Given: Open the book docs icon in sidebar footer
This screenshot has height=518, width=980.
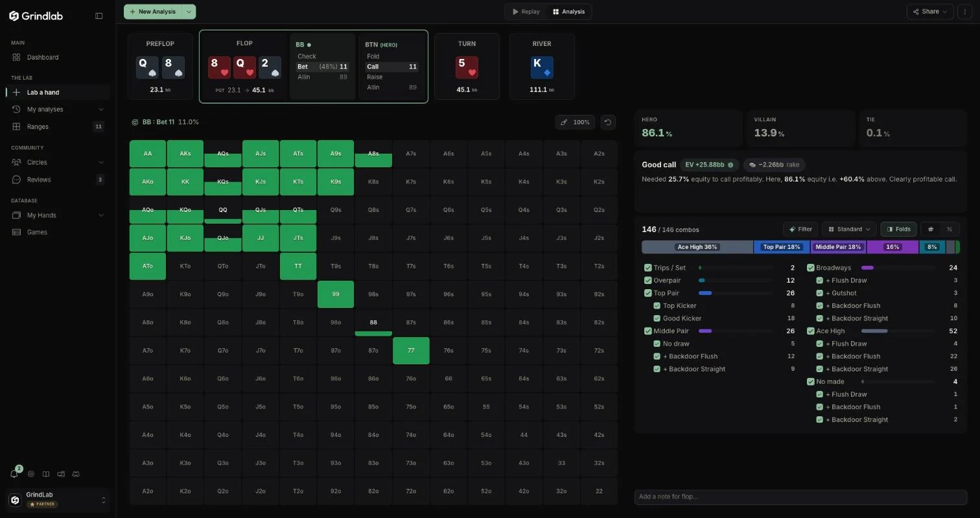Looking at the screenshot, I should click(47, 474).
